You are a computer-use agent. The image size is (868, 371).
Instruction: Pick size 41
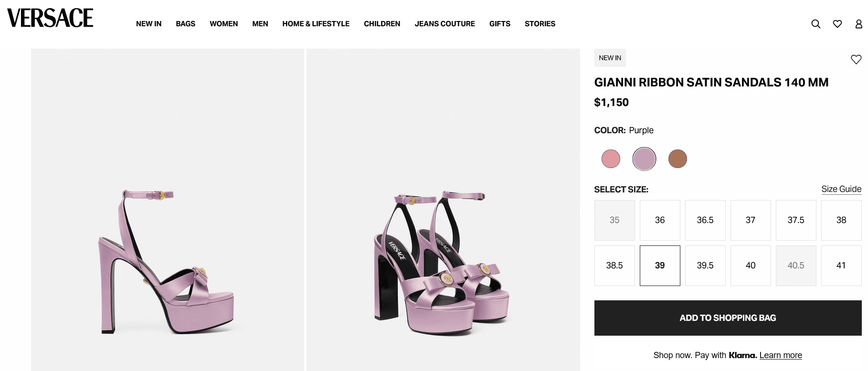click(841, 265)
